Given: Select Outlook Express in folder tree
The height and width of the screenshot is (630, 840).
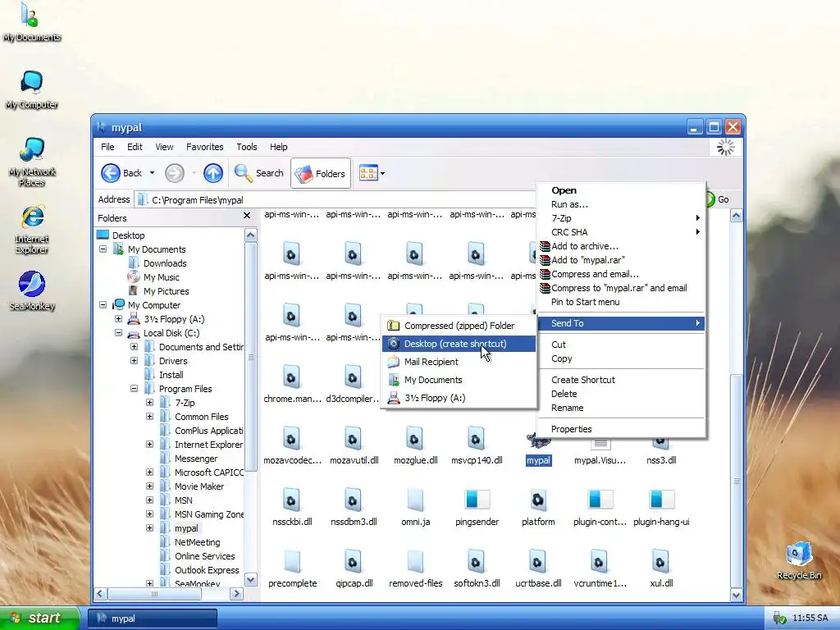Looking at the screenshot, I should point(207,570).
